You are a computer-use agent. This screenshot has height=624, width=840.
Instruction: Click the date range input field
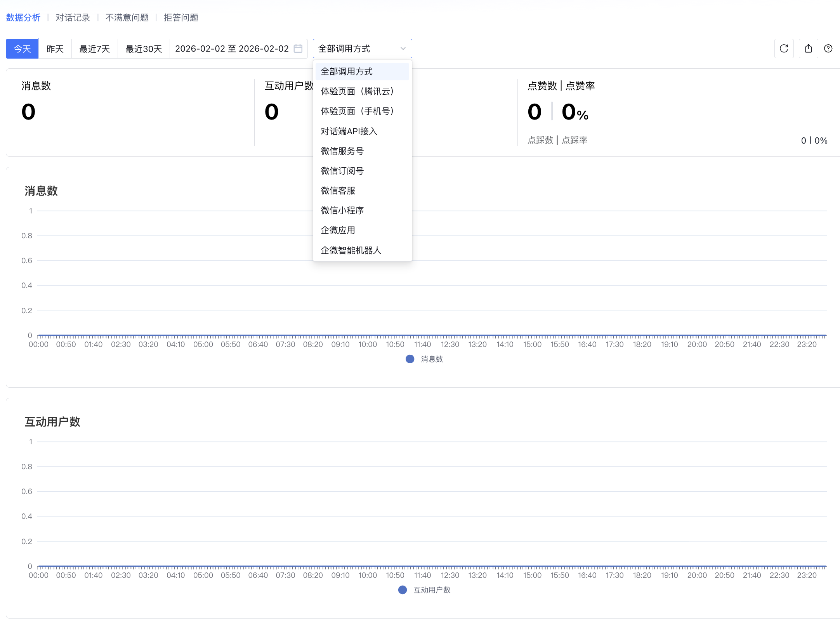(232, 49)
